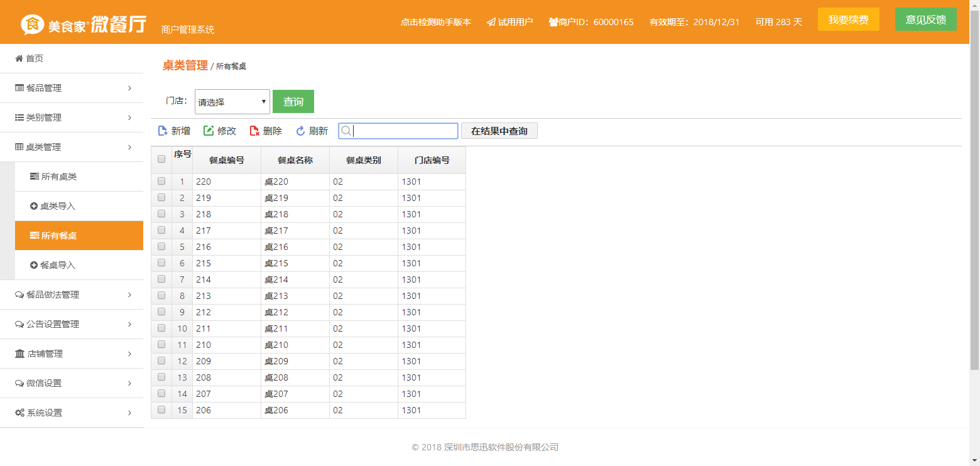This screenshot has width=980, height=466.
Task: Check the box for table 213
Action: [161, 295]
